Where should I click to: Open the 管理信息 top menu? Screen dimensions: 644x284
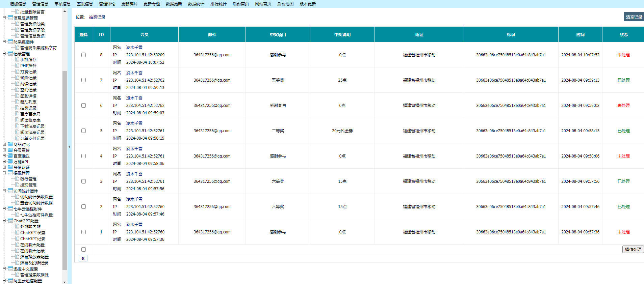40,4
